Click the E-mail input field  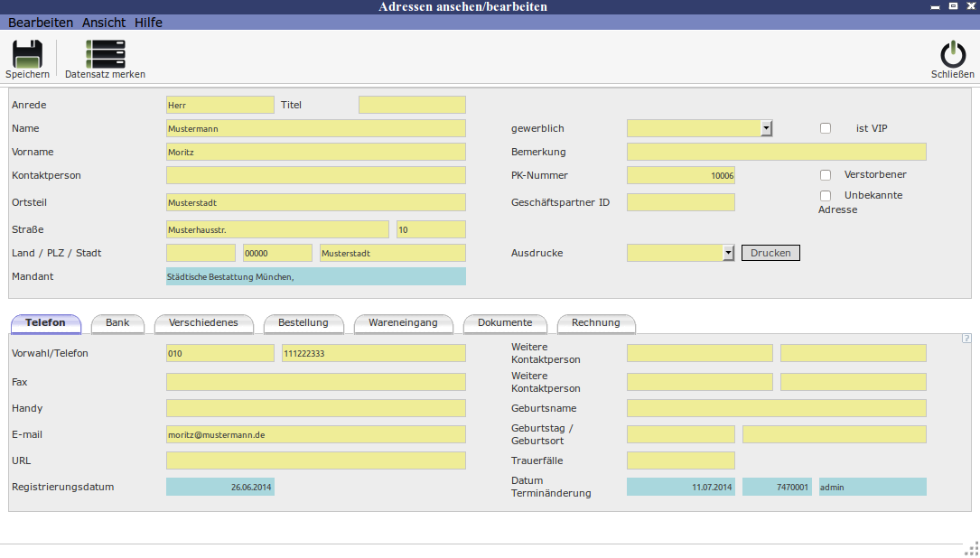point(315,434)
